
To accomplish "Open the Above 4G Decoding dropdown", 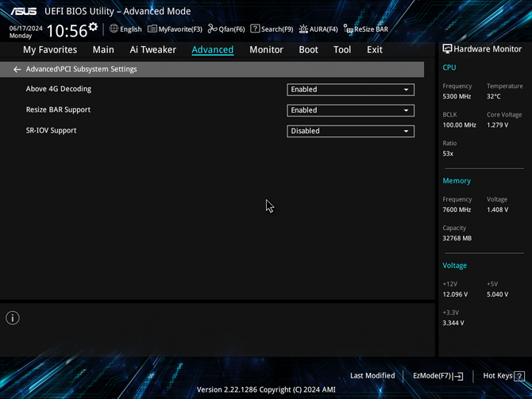I will pyautogui.click(x=350, y=90).
